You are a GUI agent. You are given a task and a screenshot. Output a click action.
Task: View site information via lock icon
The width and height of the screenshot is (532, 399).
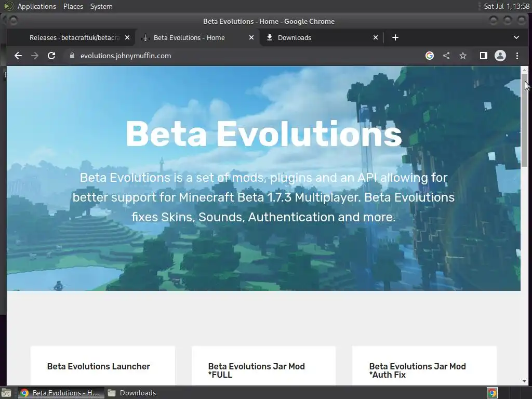72,56
